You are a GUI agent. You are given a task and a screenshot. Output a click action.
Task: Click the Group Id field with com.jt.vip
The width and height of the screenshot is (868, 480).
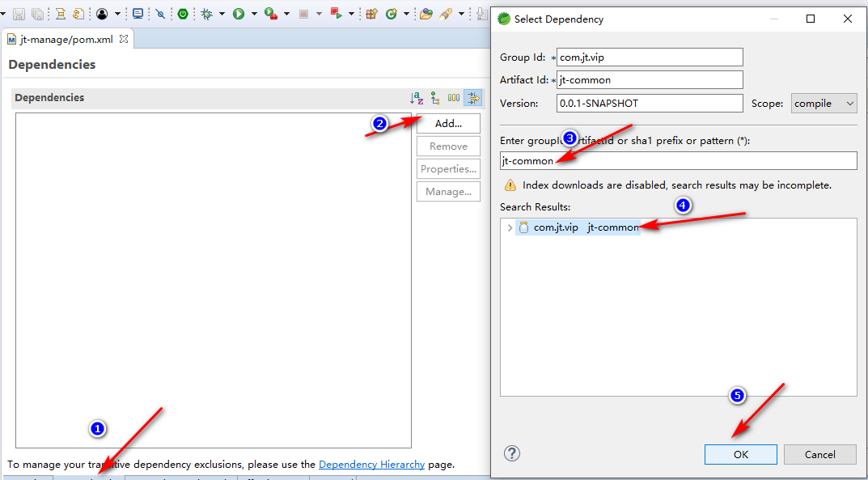coord(650,57)
